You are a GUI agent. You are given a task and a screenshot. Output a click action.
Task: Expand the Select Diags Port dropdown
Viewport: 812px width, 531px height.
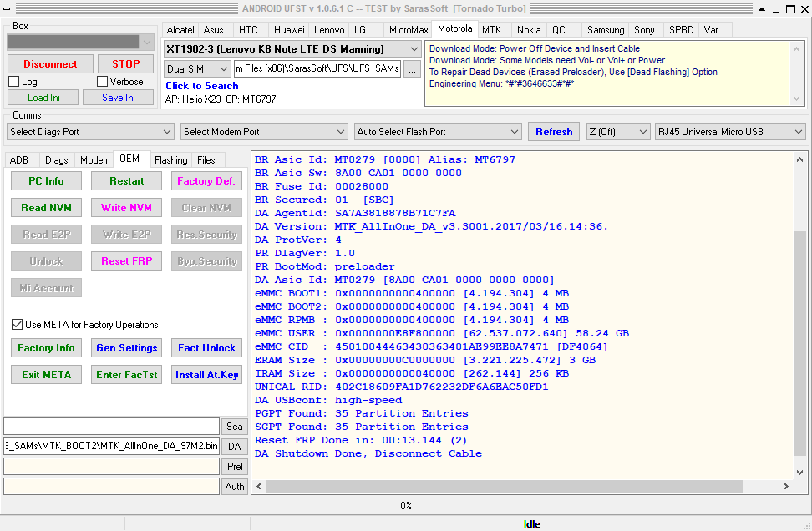pos(89,132)
